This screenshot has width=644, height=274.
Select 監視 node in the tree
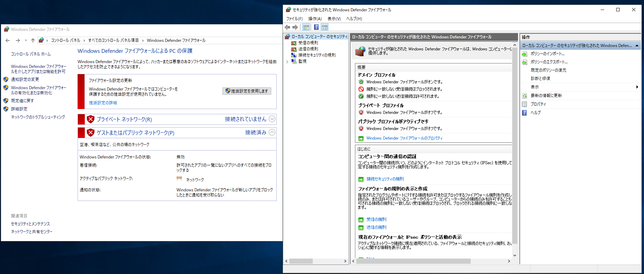tap(302, 61)
